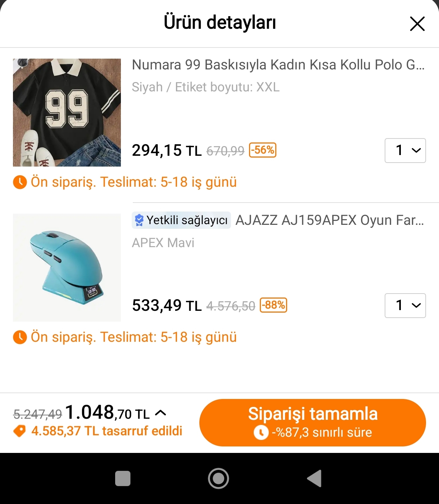439x504 pixels.
Task: Tap the Siparişi tamamla button
Action: click(x=312, y=422)
